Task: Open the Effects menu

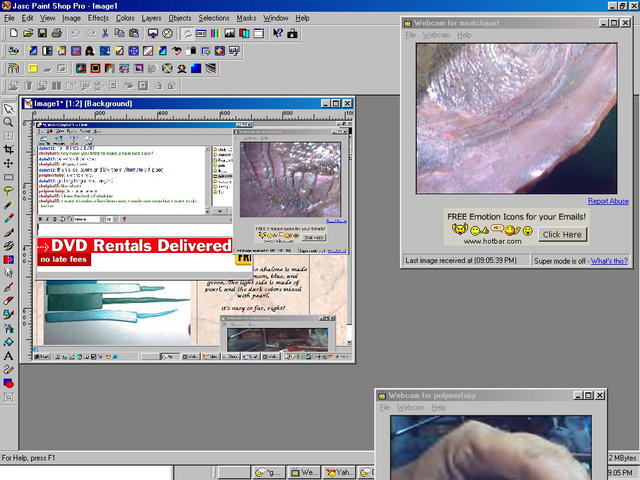Action: click(98, 18)
